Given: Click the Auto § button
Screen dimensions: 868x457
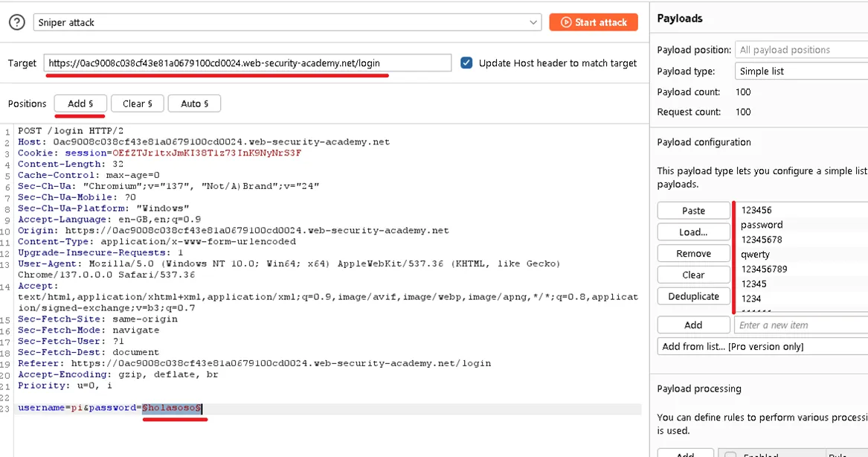Looking at the screenshot, I should tap(194, 103).
